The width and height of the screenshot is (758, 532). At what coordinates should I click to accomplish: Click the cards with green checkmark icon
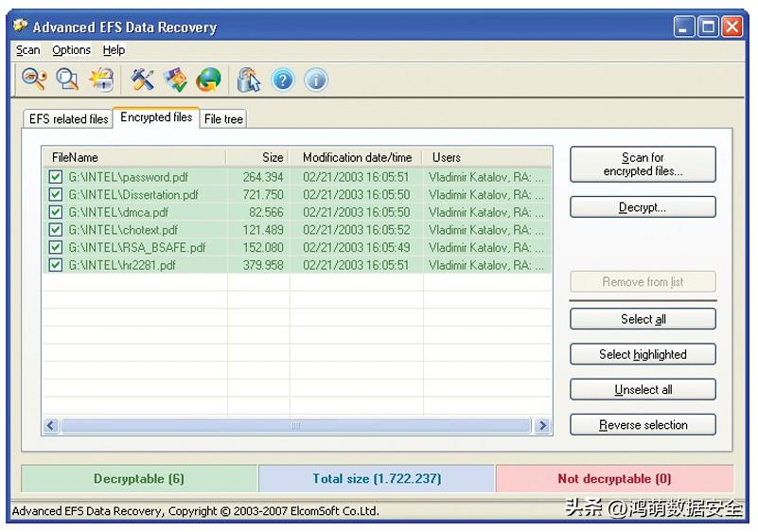point(175,79)
